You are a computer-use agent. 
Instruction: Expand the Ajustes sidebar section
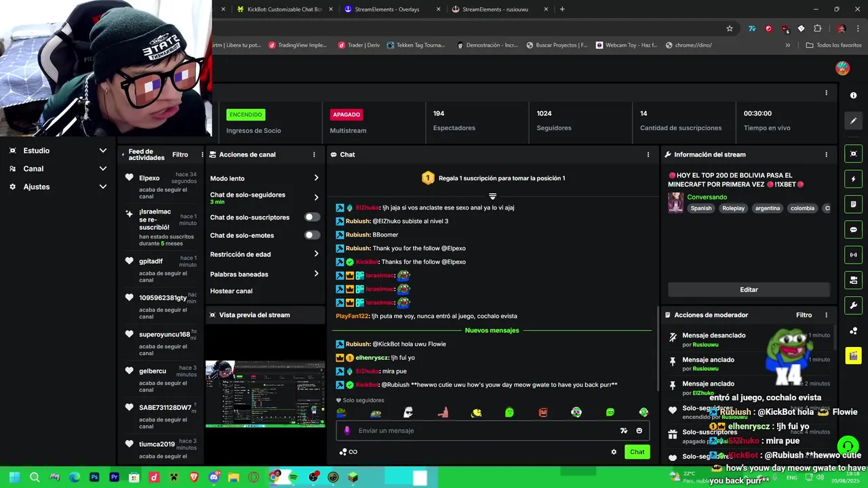pyautogui.click(x=58, y=186)
